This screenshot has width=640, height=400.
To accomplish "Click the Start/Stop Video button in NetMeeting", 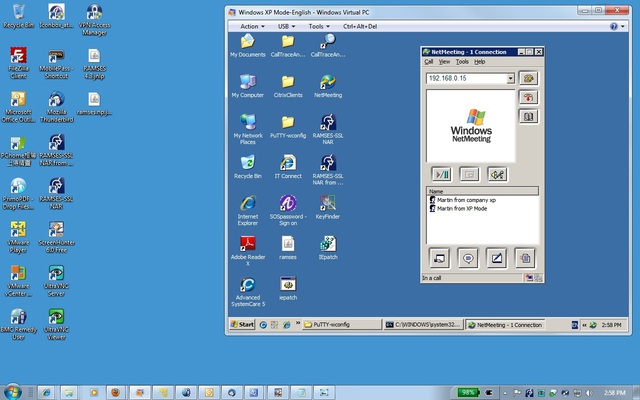I will tap(441, 175).
